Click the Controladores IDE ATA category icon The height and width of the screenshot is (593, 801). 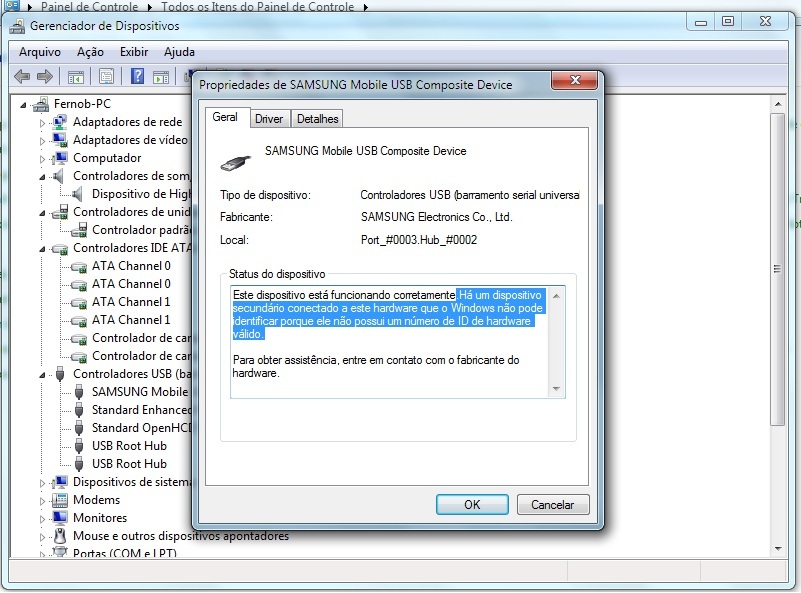coord(60,249)
